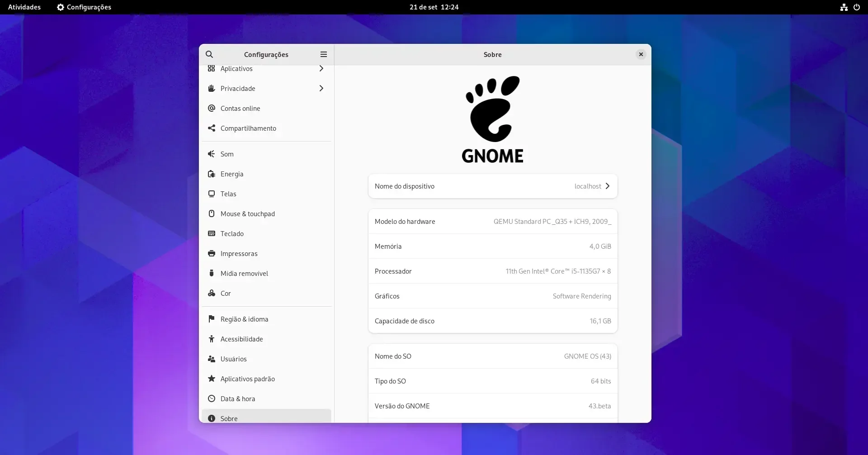Open the power icon in top bar
This screenshot has height=455, width=868.
tap(856, 7)
